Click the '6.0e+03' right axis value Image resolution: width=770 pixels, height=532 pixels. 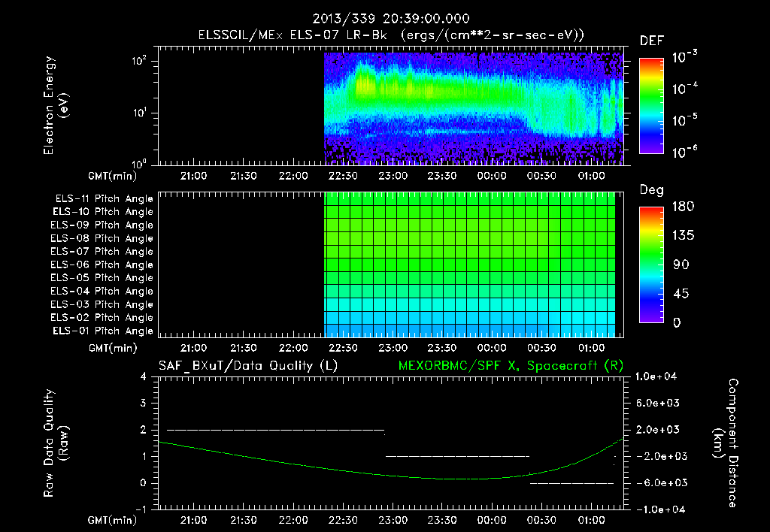[x=658, y=403]
